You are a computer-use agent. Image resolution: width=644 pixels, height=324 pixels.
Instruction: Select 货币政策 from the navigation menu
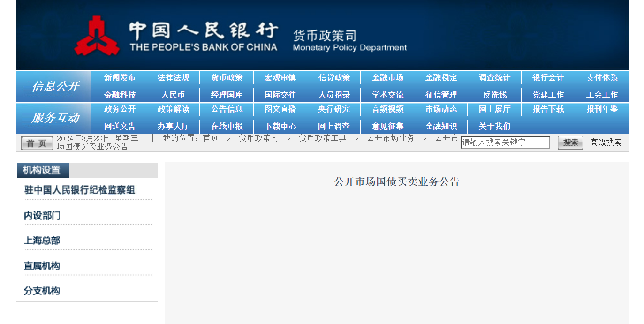(227, 78)
